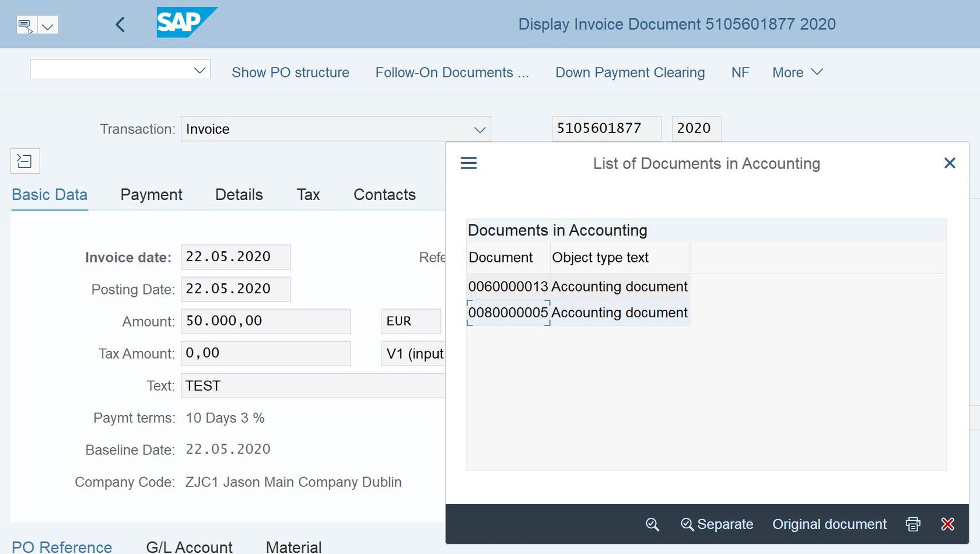Click the Amount field 50.000,00
The image size is (980, 554).
point(265,321)
